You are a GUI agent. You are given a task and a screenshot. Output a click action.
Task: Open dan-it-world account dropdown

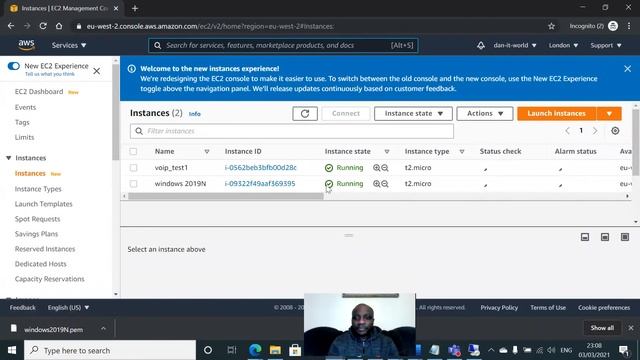(515, 45)
